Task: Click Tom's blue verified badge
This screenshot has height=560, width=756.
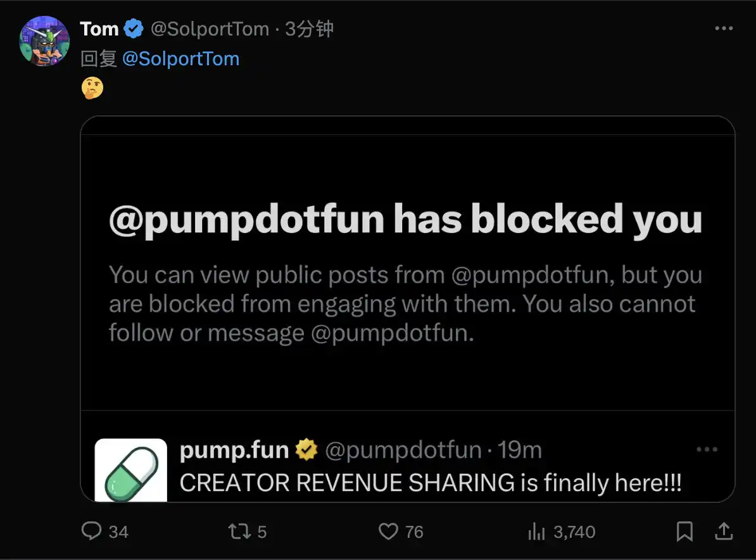Action: click(134, 29)
